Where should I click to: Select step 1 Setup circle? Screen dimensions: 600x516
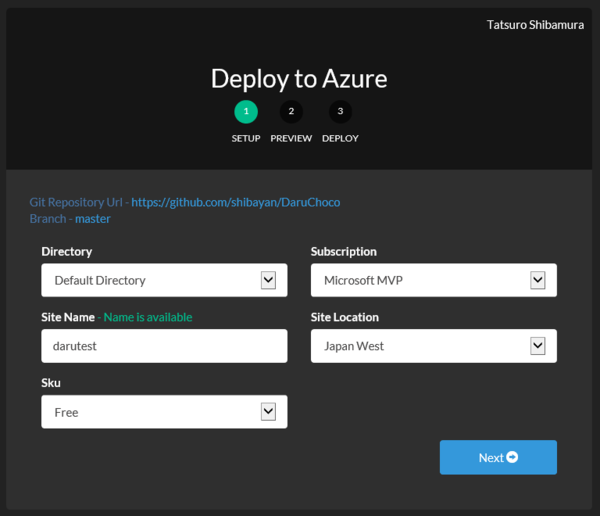point(246,111)
